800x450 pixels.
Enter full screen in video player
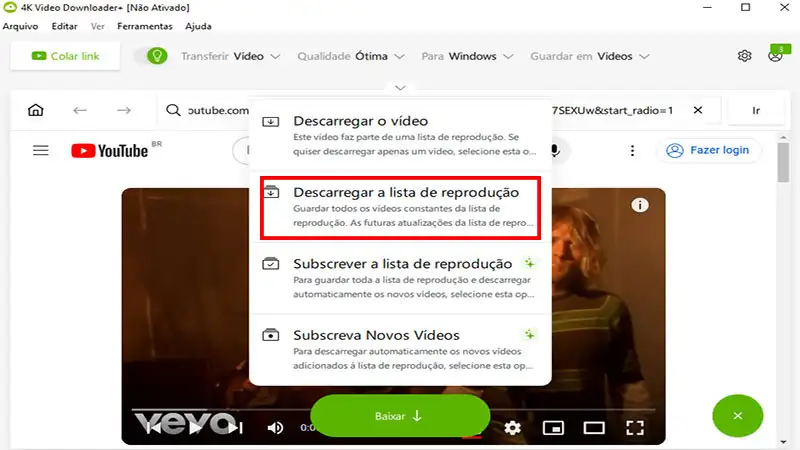coord(635,428)
